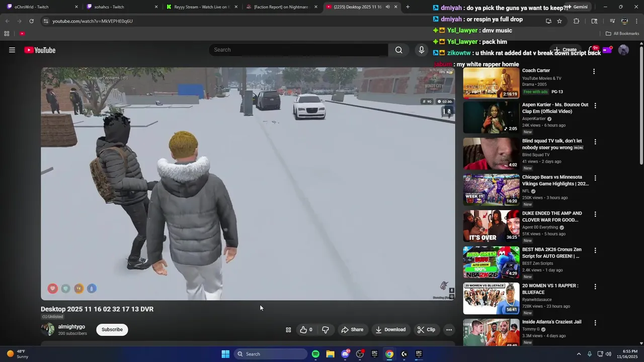Viewport: 644px width, 362px height.
Task: Open the grid icon beside the like button
Action: tap(288, 330)
